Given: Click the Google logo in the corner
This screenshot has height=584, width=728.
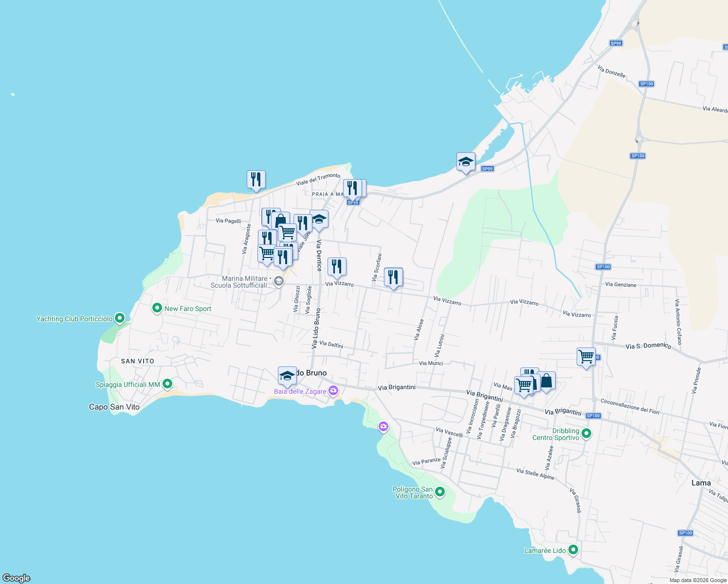Looking at the screenshot, I should click(x=17, y=578).
